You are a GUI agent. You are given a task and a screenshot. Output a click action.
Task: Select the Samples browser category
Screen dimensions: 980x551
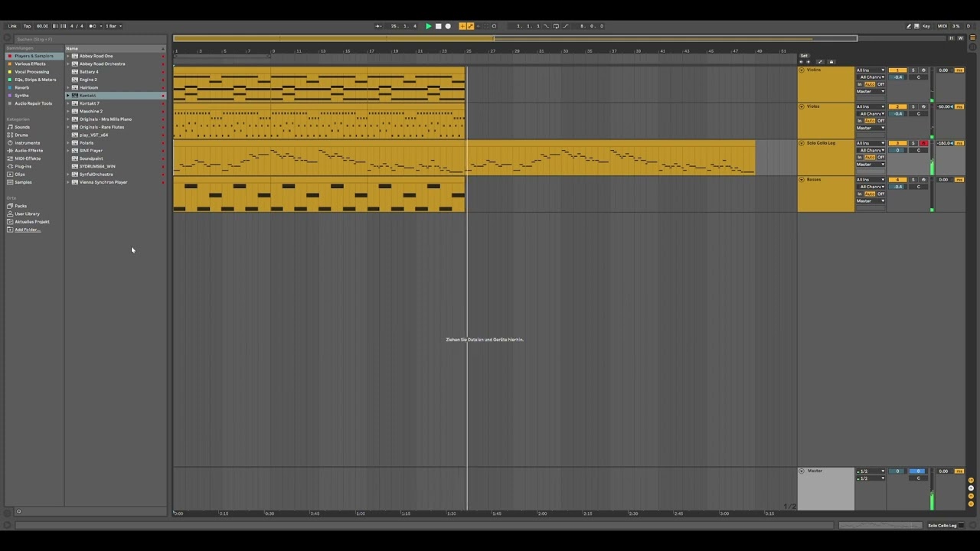tap(23, 182)
